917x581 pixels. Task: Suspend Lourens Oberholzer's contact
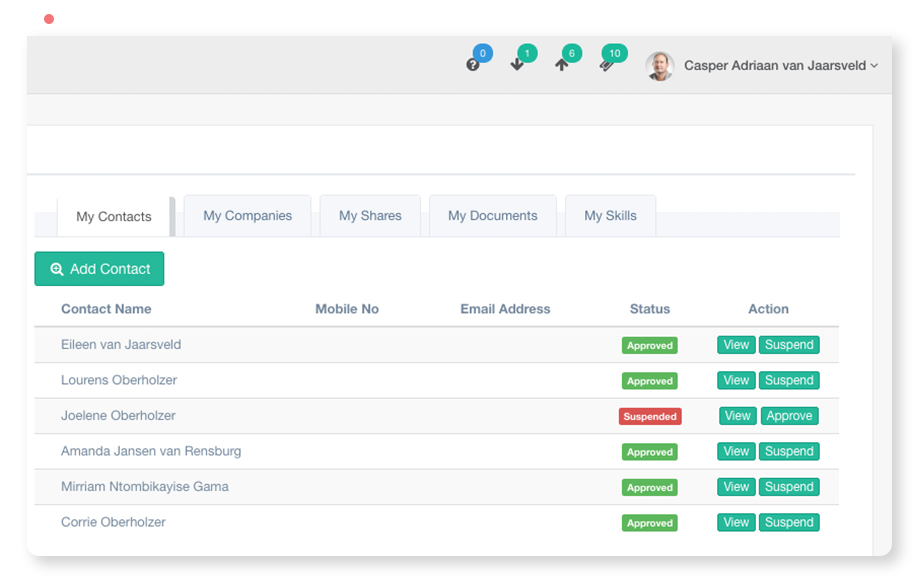pos(789,381)
